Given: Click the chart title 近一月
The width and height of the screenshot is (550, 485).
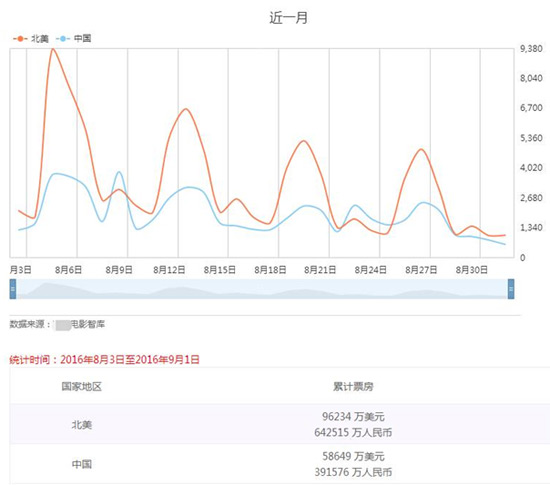Looking at the screenshot, I should click(x=289, y=18).
